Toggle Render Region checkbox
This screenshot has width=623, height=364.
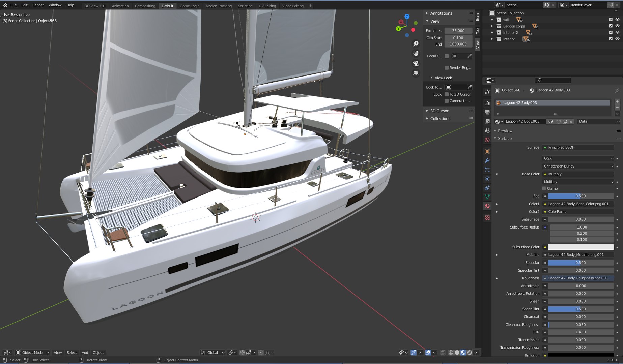(447, 68)
